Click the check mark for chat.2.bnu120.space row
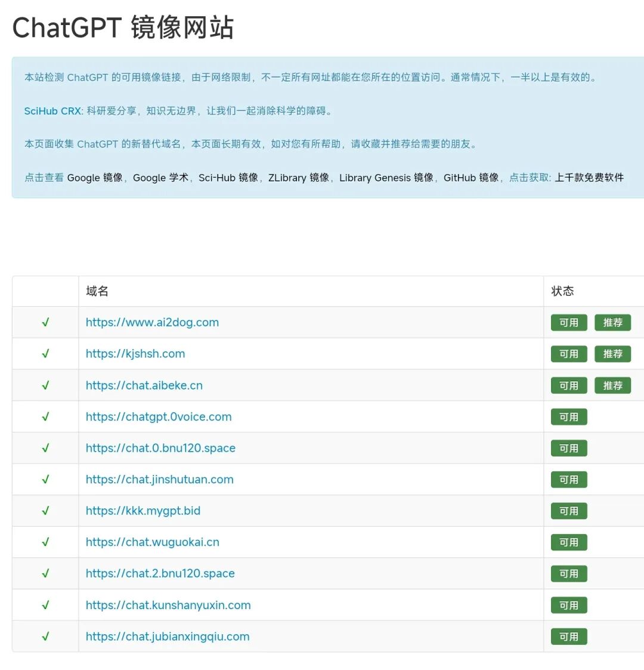This screenshot has width=644, height=670. tap(46, 573)
